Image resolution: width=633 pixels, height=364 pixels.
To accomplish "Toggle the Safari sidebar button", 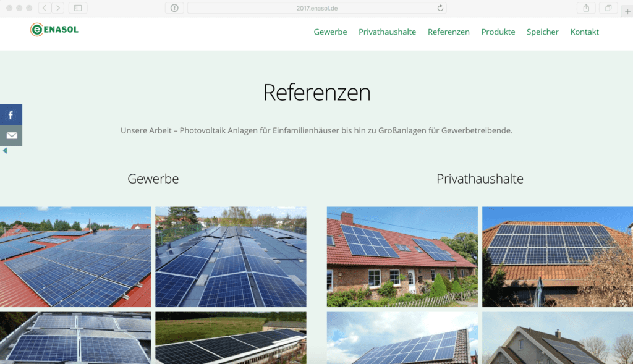I will tap(78, 7).
